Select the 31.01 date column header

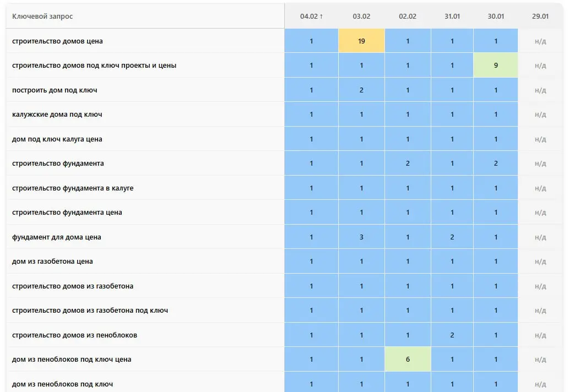[452, 17]
